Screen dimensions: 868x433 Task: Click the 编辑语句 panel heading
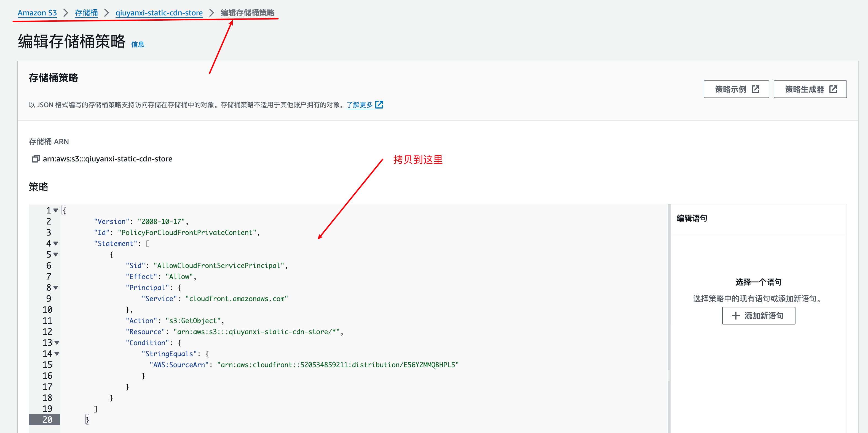(692, 218)
